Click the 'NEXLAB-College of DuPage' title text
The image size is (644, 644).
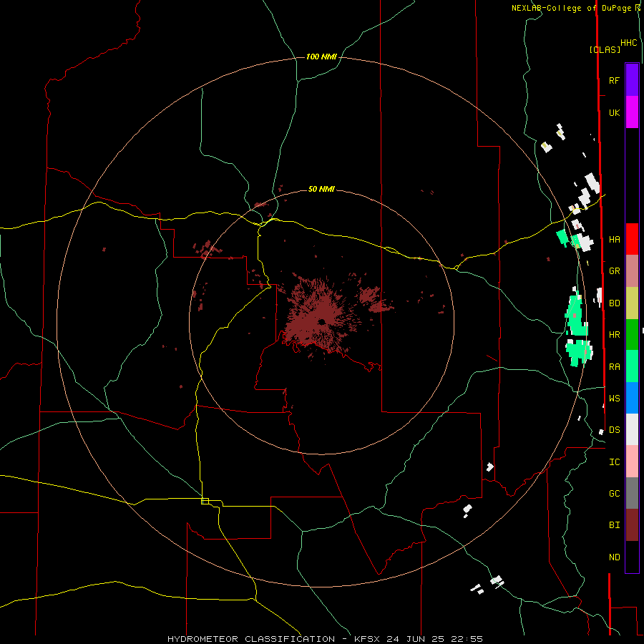pyautogui.click(x=572, y=8)
